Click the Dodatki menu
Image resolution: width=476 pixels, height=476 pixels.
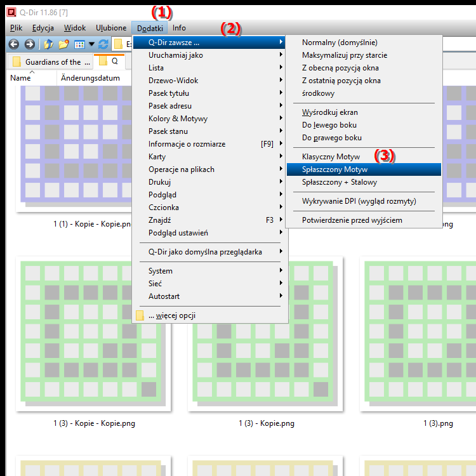pyautogui.click(x=150, y=28)
